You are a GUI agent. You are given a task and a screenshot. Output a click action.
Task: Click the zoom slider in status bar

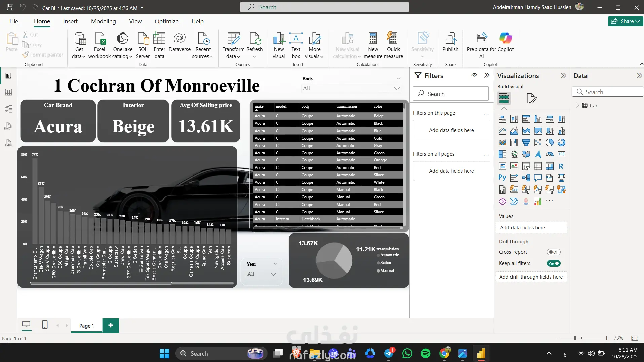click(575, 338)
